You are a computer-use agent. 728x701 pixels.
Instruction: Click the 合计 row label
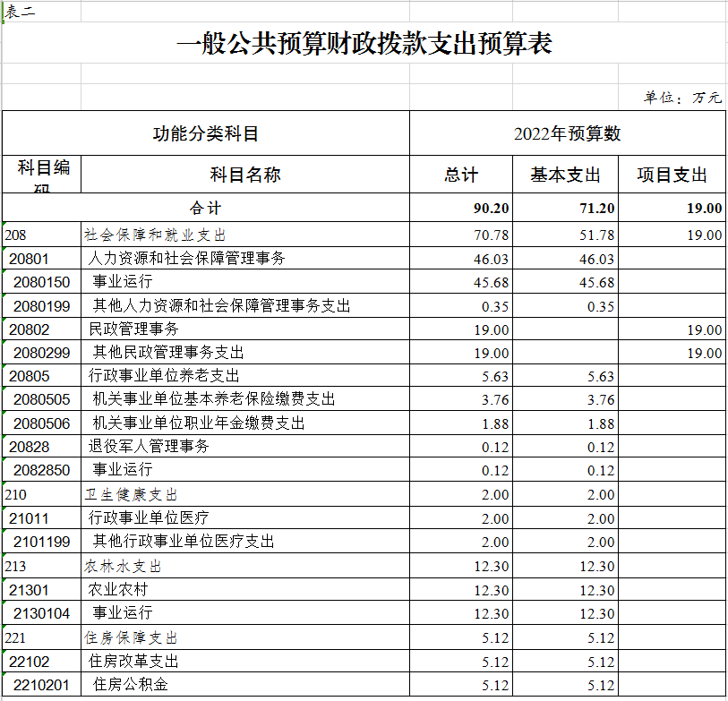pyautogui.click(x=206, y=208)
